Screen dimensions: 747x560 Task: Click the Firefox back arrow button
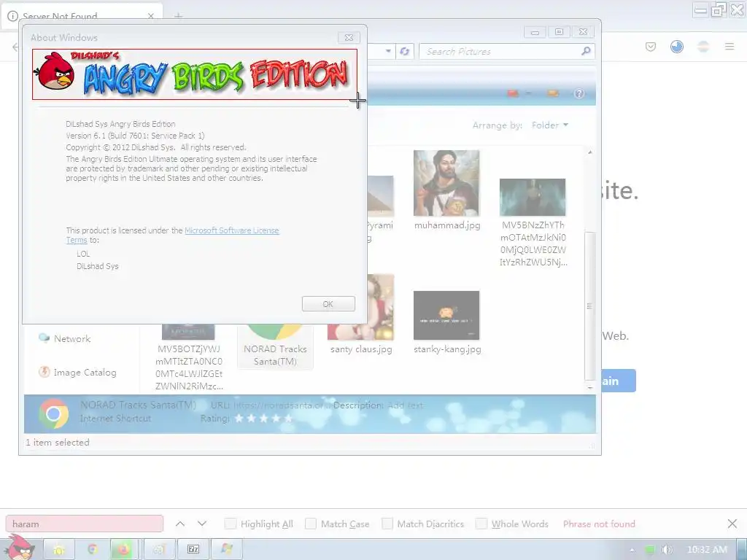click(x=15, y=47)
